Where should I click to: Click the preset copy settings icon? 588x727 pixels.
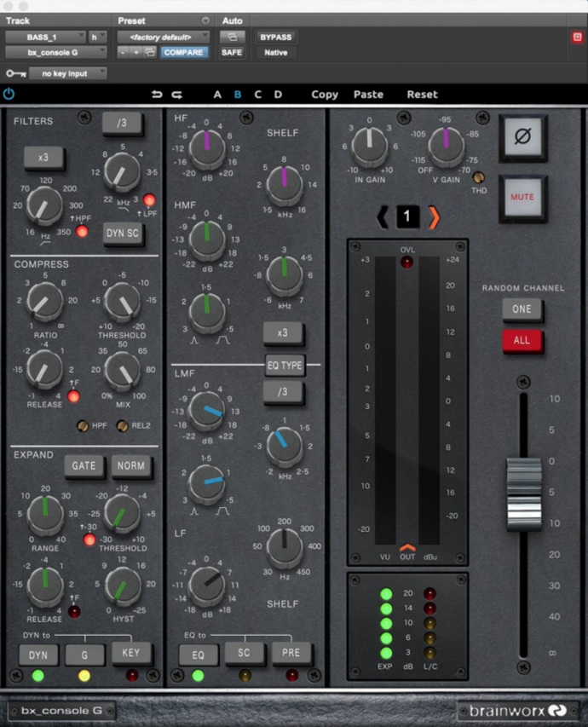tap(150, 52)
